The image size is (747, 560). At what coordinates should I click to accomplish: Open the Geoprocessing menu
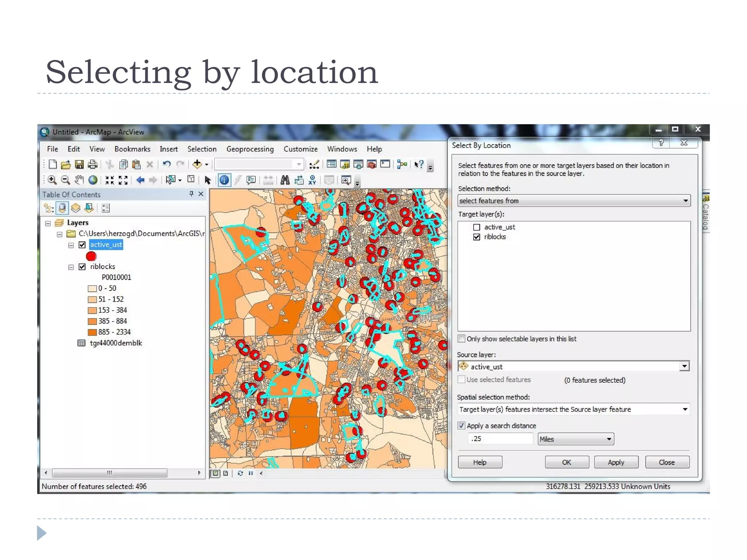click(x=250, y=149)
